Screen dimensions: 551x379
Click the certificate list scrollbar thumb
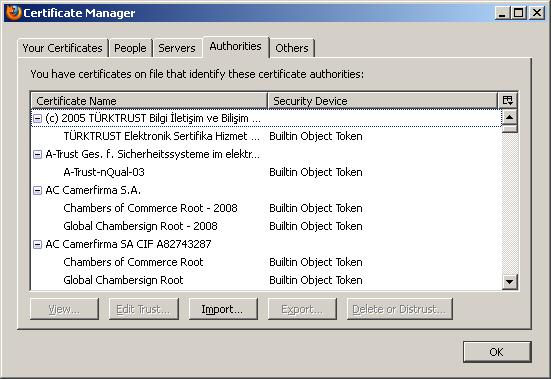point(510,129)
